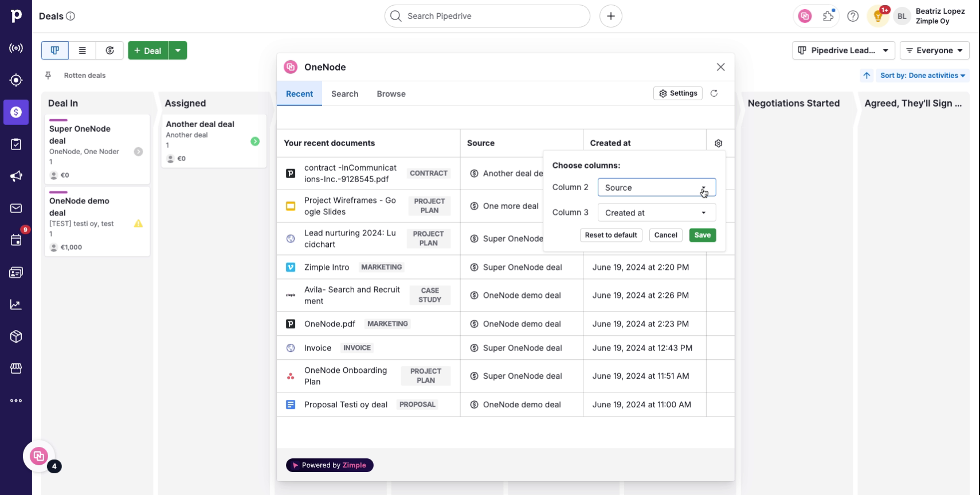980x495 pixels.
Task: Toggle sort direction arrow
Action: point(867,76)
